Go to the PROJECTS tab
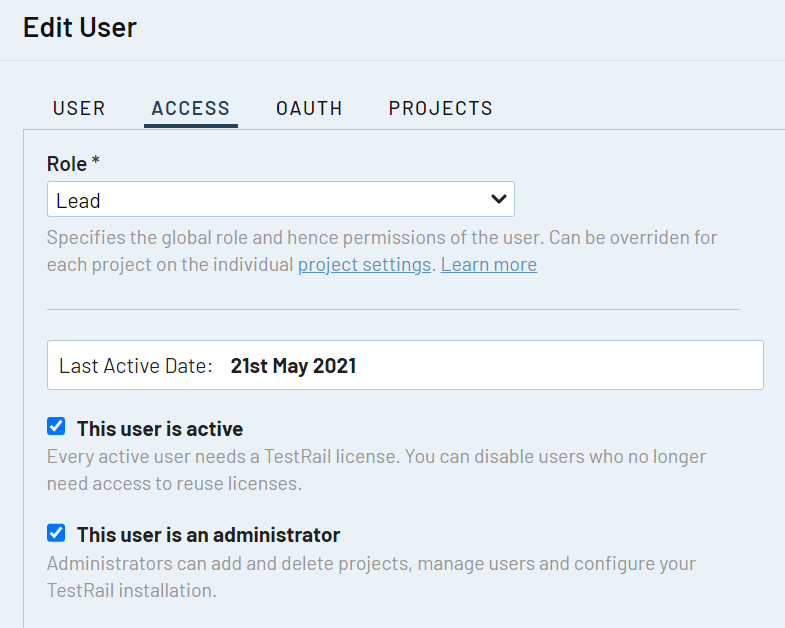785x628 pixels. pyautogui.click(x=441, y=108)
